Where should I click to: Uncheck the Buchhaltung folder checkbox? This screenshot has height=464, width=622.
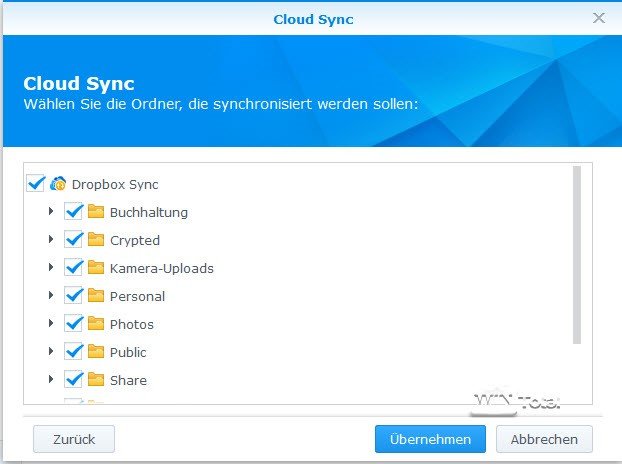coord(73,212)
